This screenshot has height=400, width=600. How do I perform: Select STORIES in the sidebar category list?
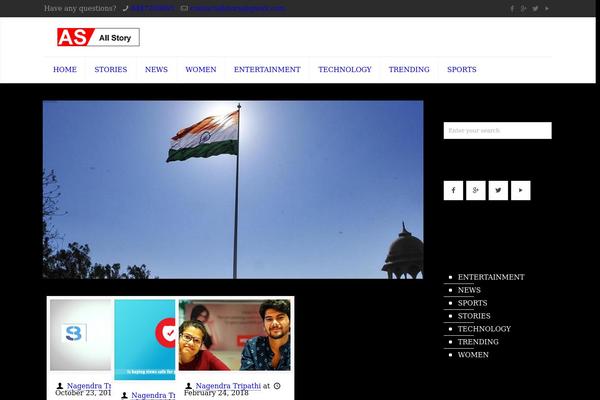click(474, 316)
